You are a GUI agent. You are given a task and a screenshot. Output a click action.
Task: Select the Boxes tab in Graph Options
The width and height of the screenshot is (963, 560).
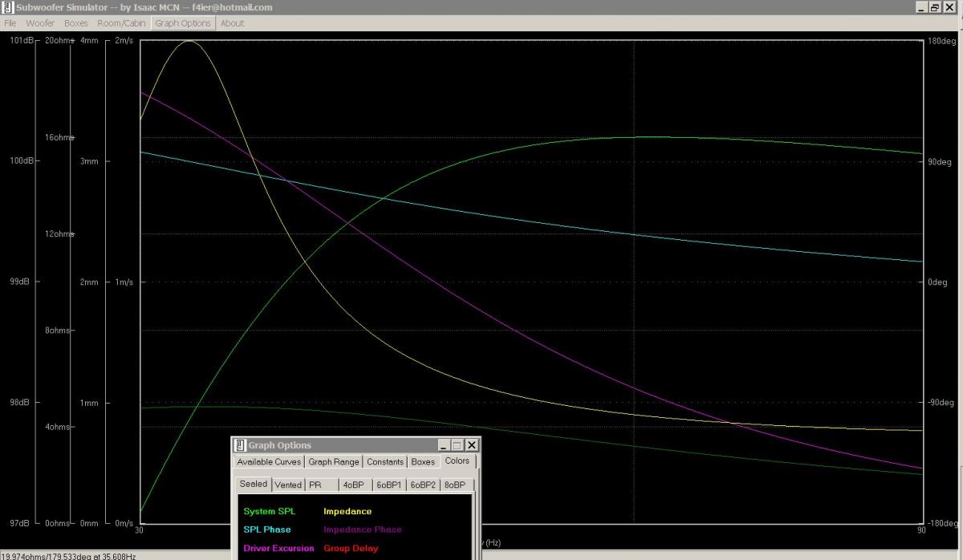(423, 462)
